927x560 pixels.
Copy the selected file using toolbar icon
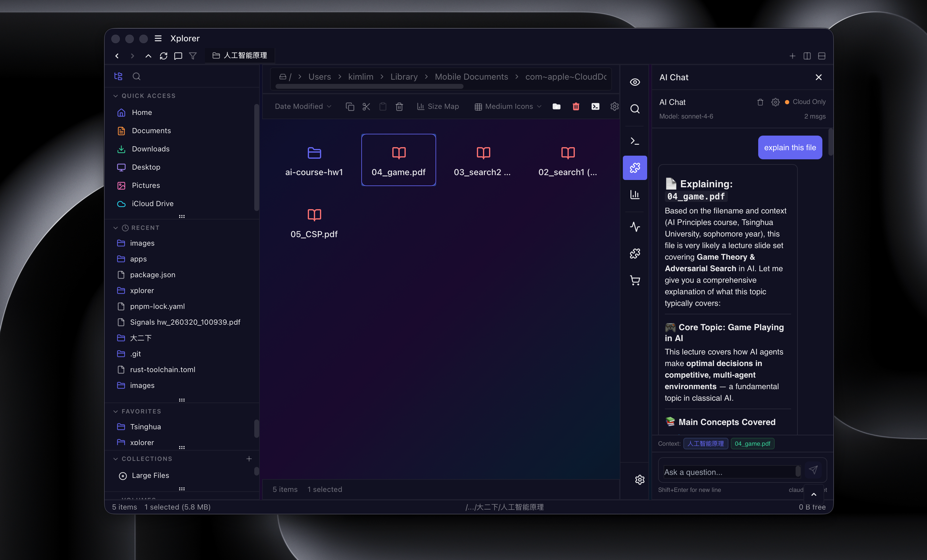tap(350, 106)
